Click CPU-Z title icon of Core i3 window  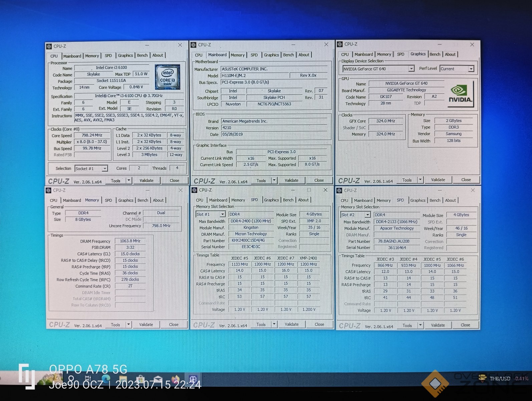click(x=49, y=46)
